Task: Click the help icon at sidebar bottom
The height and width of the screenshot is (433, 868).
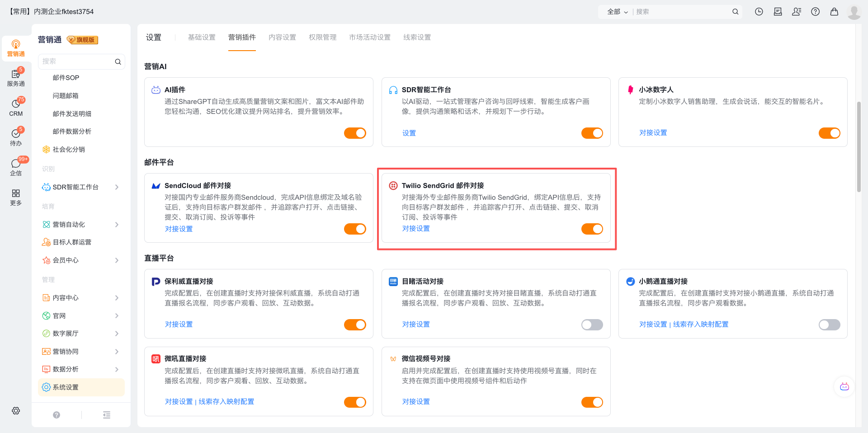Action: click(x=57, y=415)
